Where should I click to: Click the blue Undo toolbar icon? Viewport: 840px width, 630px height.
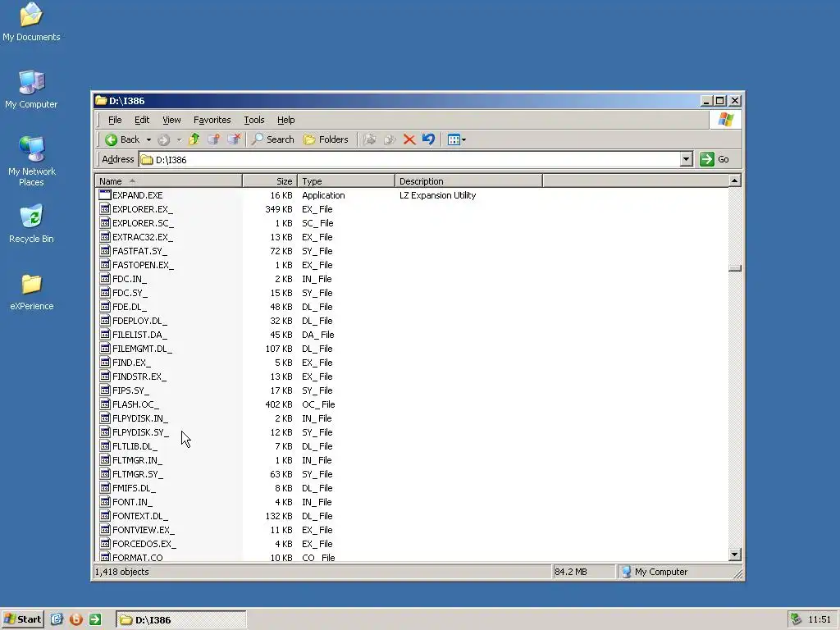click(x=428, y=139)
